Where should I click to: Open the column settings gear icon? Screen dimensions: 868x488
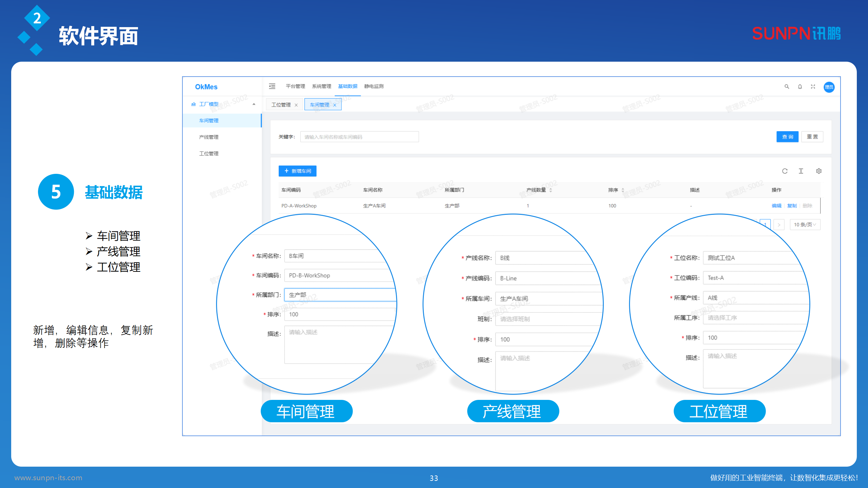(x=818, y=171)
